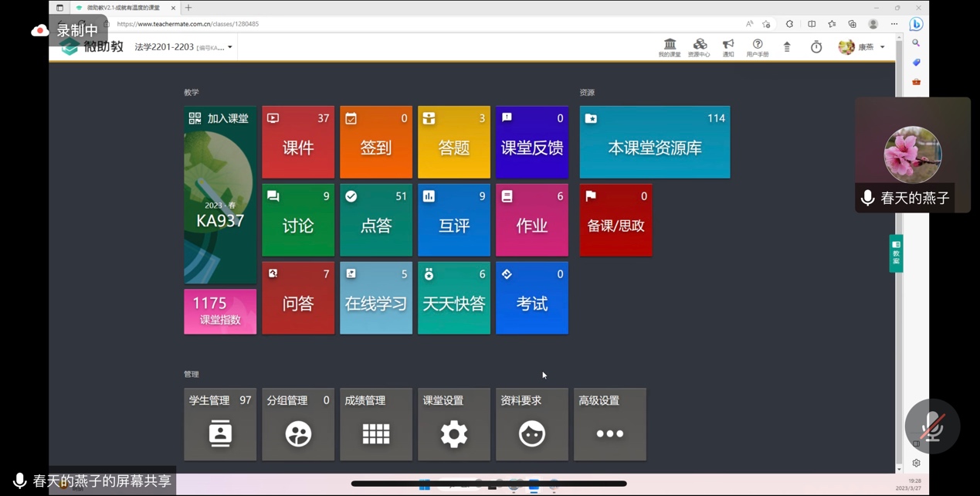Open 高级设置 three-dots advanced tile
The width and height of the screenshot is (980, 496).
click(x=609, y=424)
